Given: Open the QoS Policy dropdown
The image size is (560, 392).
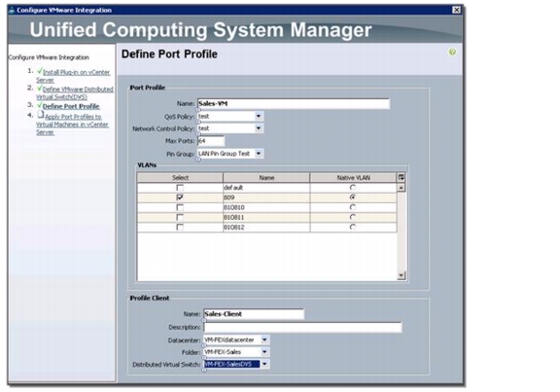Looking at the screenshot, I should tap(259, 116).
